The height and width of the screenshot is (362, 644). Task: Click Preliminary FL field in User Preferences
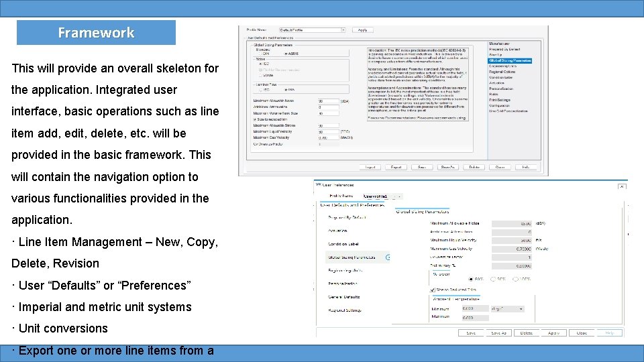512,266
